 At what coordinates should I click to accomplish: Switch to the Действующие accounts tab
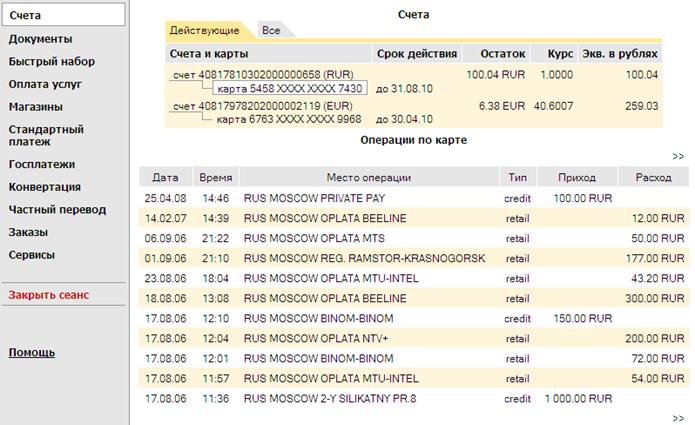click(x=204, y=31)
